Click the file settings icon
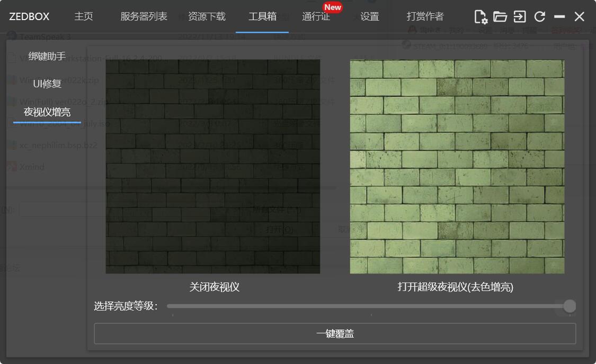This screenshot has height=364, width=596. [481, 17]
